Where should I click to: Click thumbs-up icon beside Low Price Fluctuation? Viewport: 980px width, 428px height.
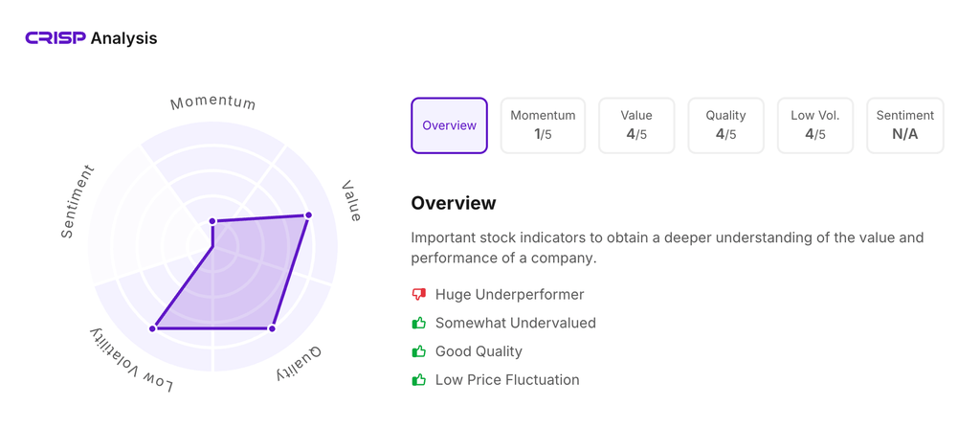pos(418,380)
